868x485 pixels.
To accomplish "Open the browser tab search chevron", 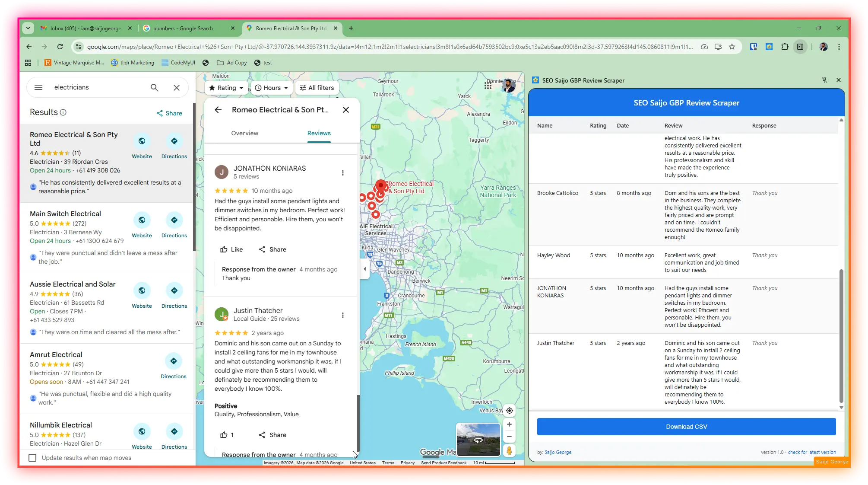I will (28, 28).
